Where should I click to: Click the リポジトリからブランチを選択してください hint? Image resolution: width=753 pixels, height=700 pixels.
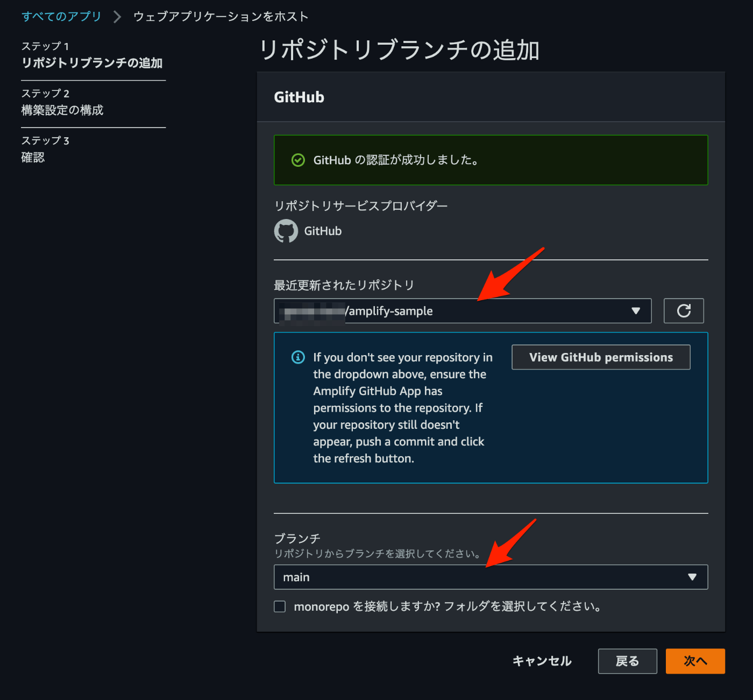(378, 554)
